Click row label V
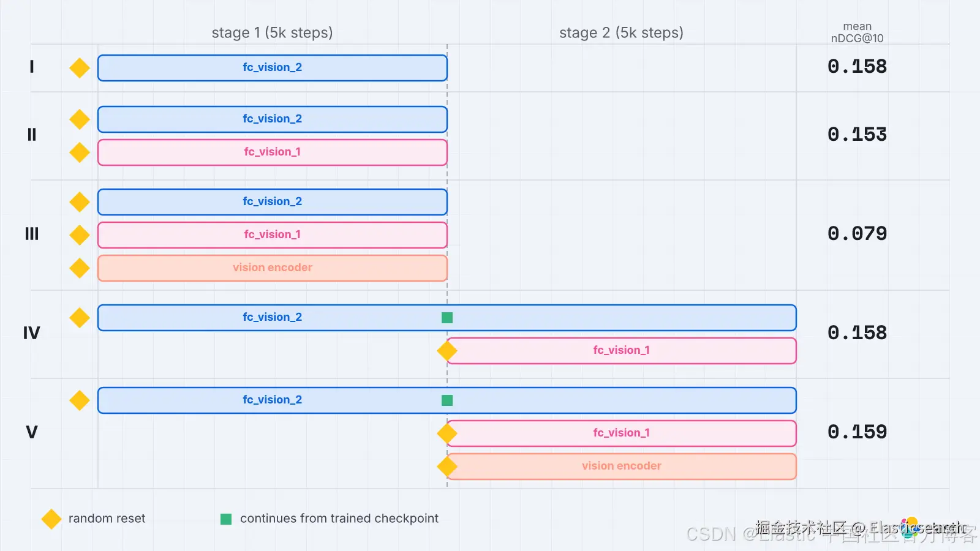The height and width of the screenshot is (551, 980). tap(32, 432)
